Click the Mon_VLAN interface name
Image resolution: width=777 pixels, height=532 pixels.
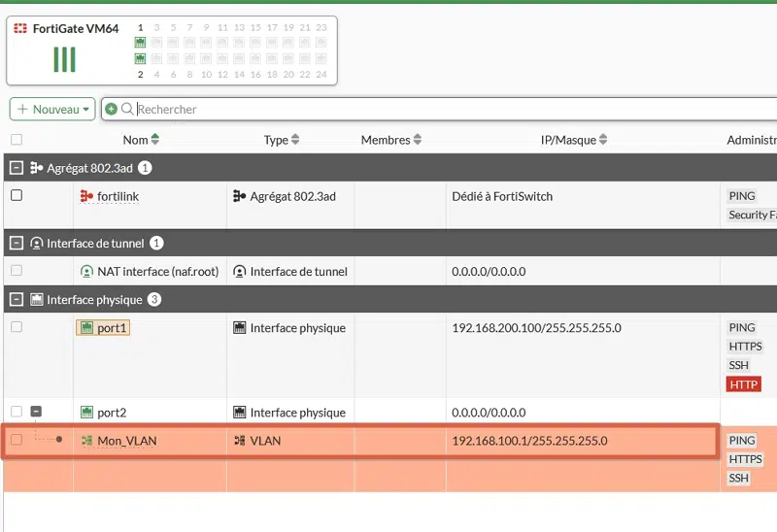click(x=126, y=441)
